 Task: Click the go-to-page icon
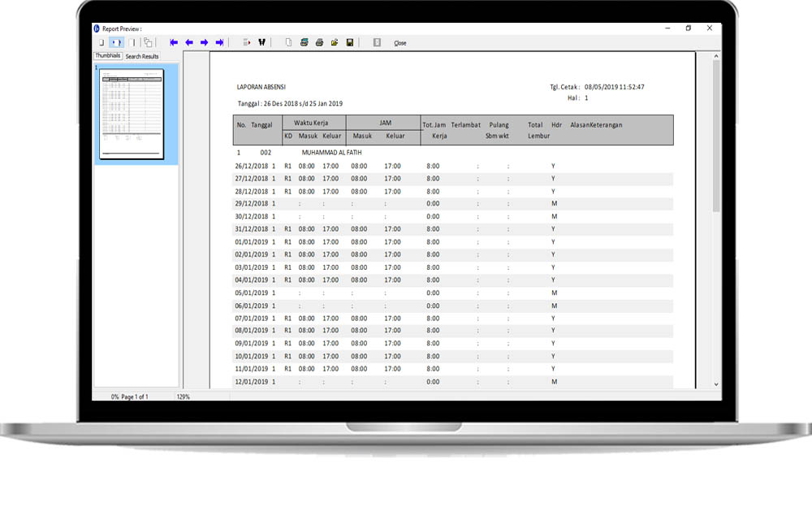pos(247,42)
